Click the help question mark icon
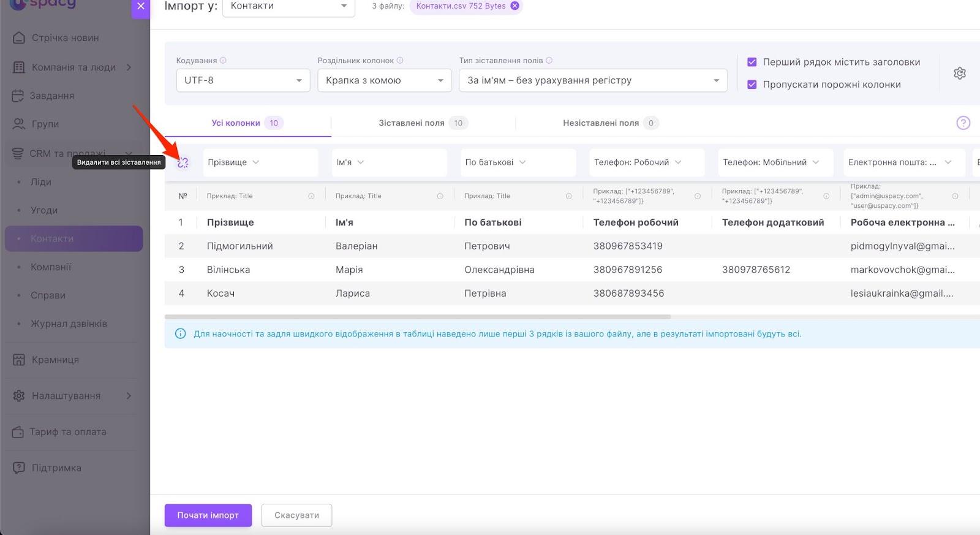The image size is (980, 535). [963, 123]
